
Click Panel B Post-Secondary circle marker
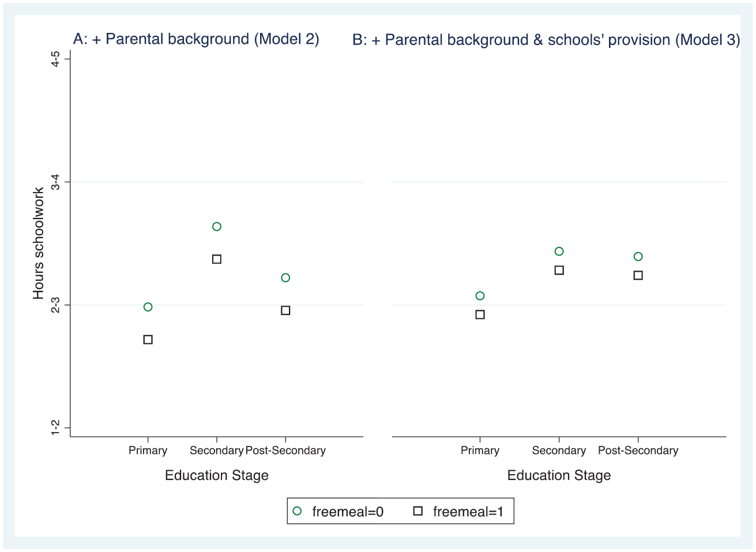coord(638,257)
